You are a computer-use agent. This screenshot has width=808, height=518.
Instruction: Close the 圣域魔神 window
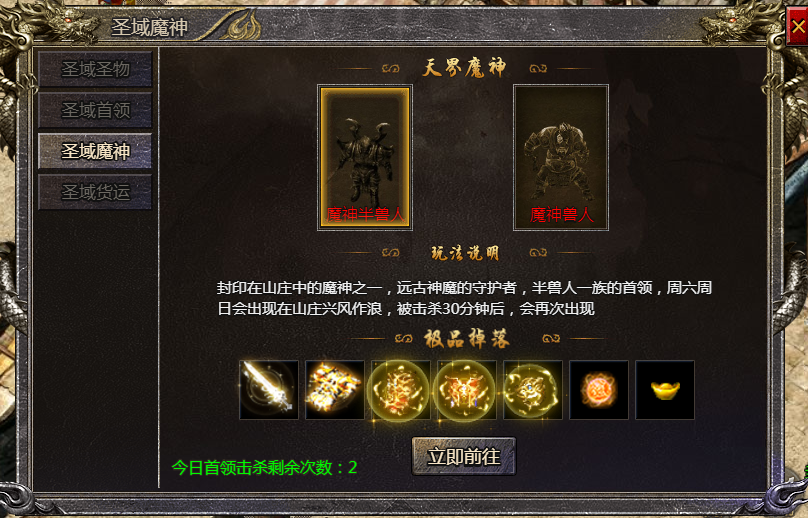point(797,26)
